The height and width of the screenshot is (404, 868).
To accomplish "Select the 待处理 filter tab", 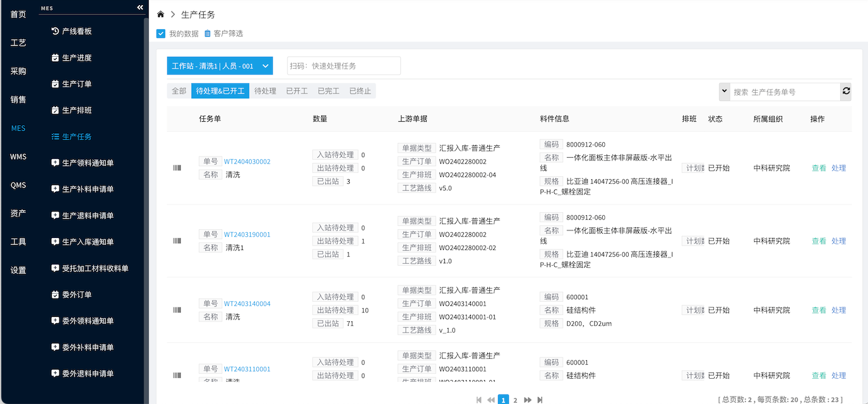I will pos(265,91).
